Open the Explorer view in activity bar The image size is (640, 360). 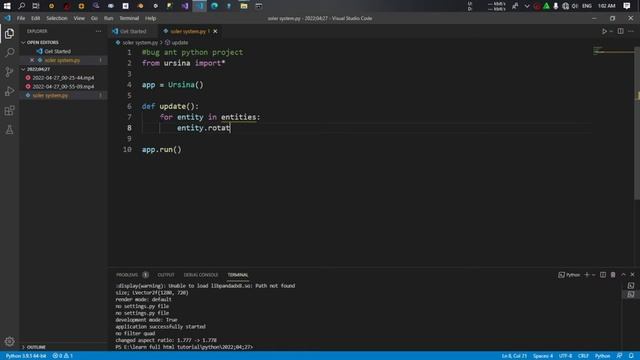tap(9, 33)
